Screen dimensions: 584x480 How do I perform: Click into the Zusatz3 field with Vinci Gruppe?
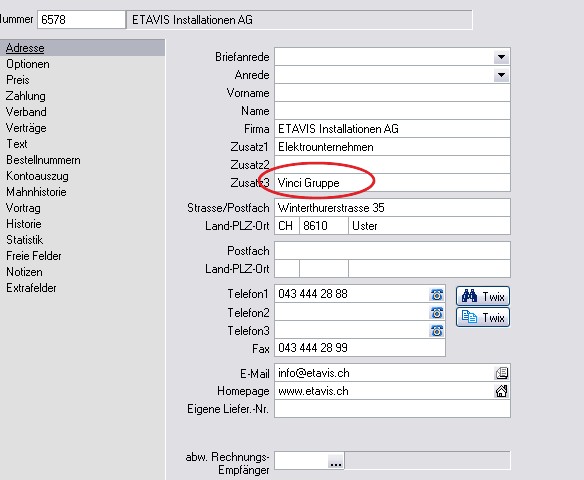(392, 183)
